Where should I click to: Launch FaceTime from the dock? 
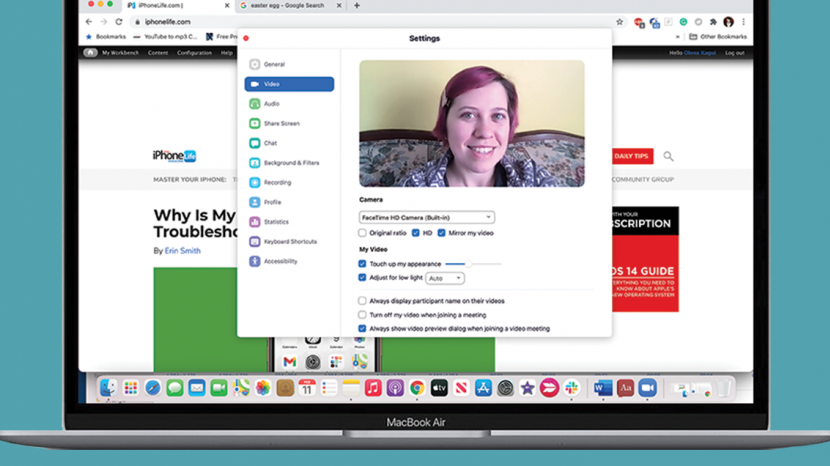[x=219, y=388]
